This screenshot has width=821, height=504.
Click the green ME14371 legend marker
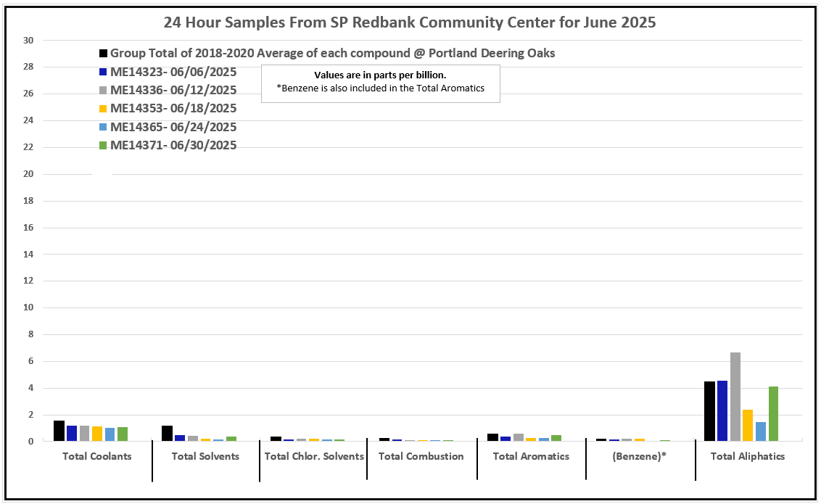tap(104, 146)
